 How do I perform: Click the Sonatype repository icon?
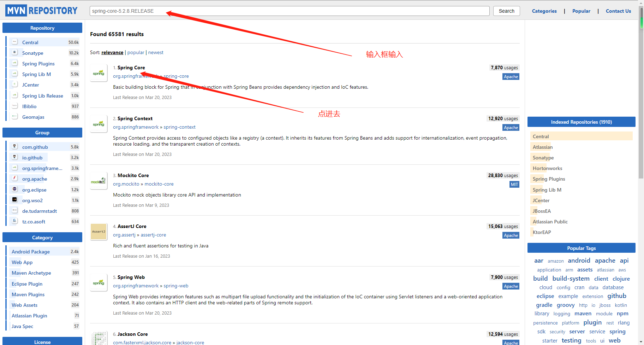coord(15,53)
